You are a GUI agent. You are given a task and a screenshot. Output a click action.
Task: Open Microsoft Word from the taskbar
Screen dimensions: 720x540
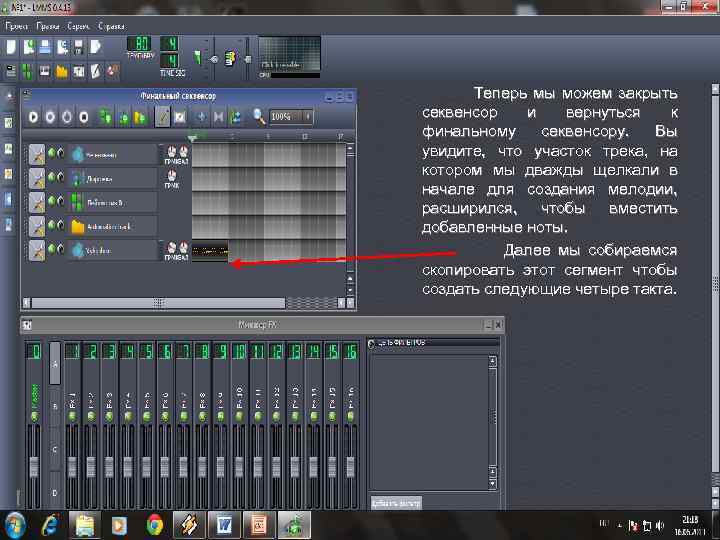224,524
